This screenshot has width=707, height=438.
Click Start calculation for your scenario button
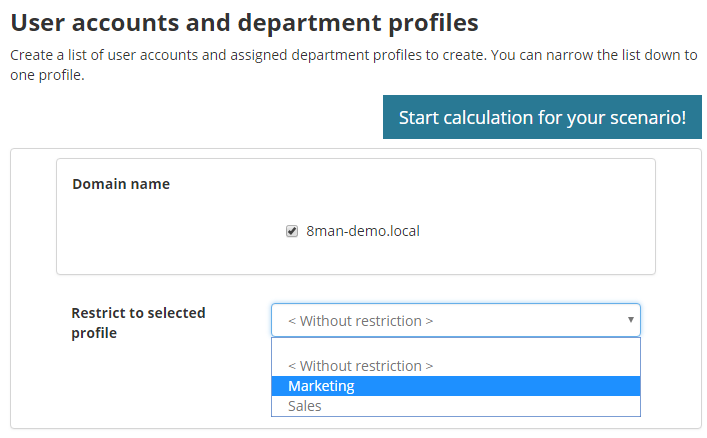542,117
